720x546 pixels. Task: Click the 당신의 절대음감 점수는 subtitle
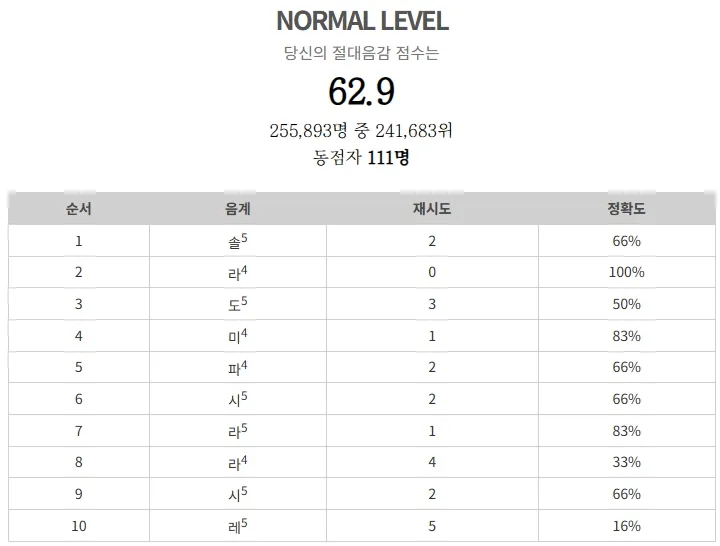tap(361, 54)
